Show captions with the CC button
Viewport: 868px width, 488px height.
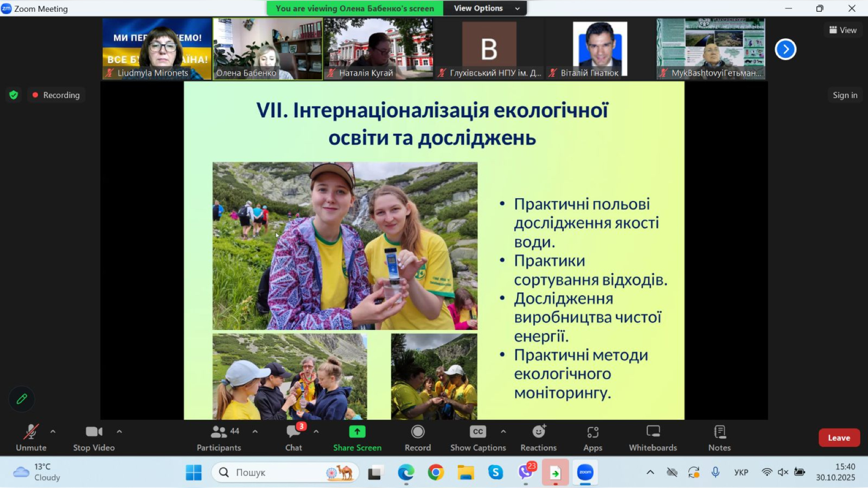coord(478,432)
